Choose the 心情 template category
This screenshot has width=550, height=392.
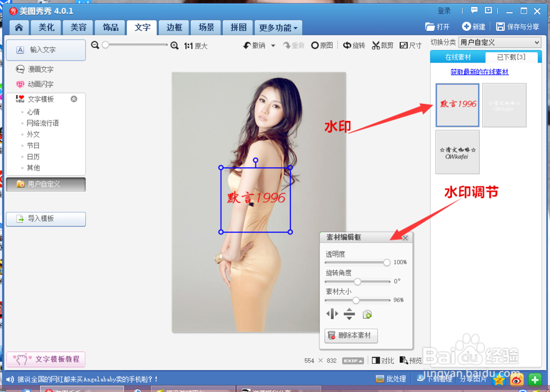(x=34, y=112)
